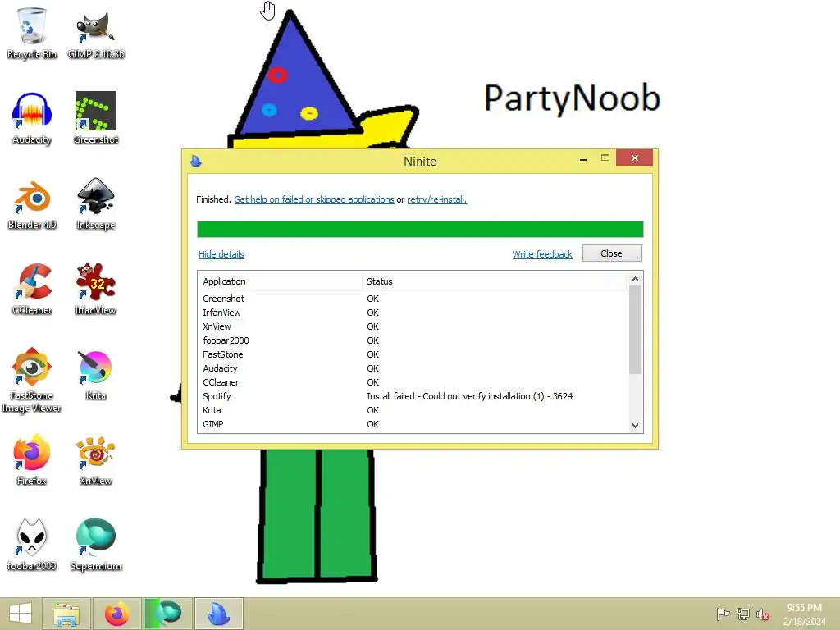840x630 pixels.
Task: Maximize the Ninite window
Action: (x=605, y=158)
